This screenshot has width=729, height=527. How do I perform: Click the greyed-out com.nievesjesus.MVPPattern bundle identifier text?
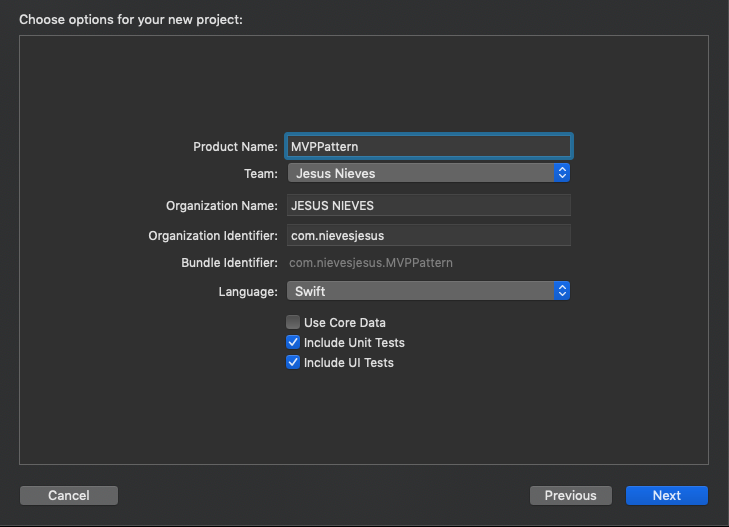(x=371, y=263)
